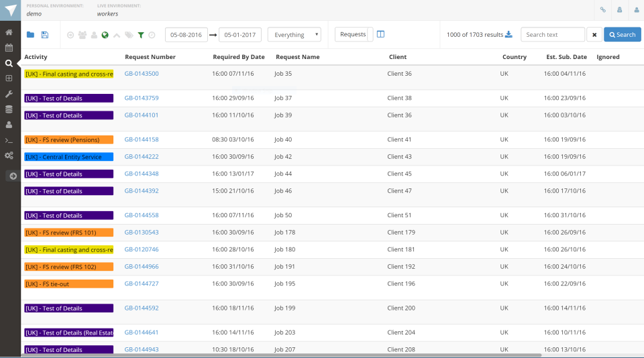Viewport: 644px width, 358px height.
Task: Open request link GB-0143500
Action: pos(142,74)
